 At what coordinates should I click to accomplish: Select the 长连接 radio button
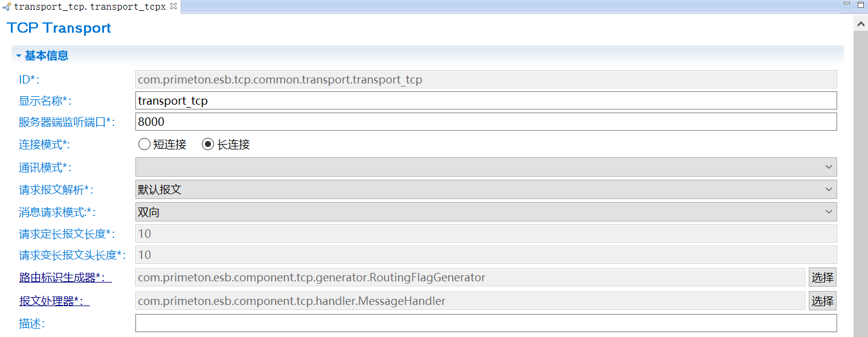click(208, 145)
